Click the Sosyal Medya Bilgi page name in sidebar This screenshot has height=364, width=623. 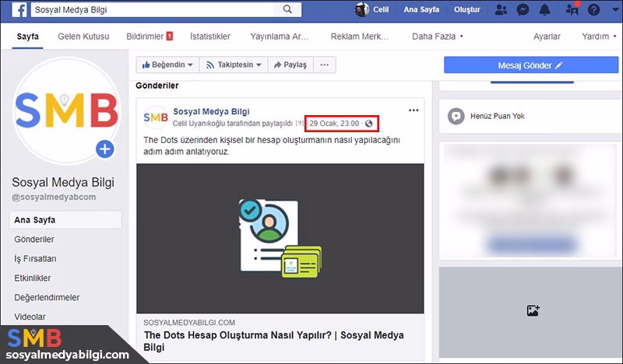[x=63, y=182]
